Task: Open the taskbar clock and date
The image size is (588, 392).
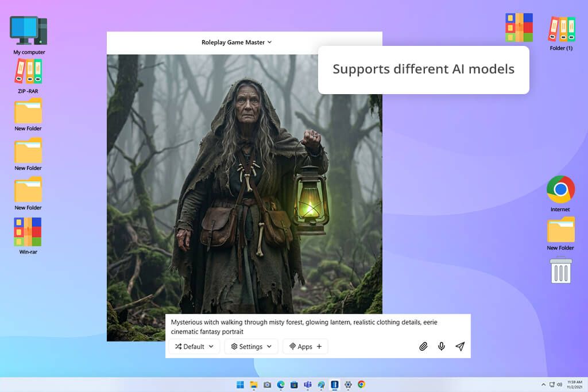Action: [574, 385]
